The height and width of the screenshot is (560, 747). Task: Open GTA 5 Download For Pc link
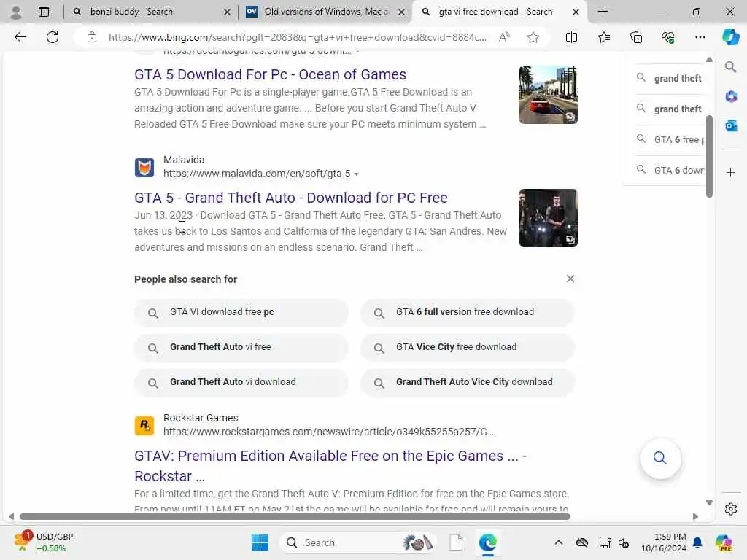(270, 75)
